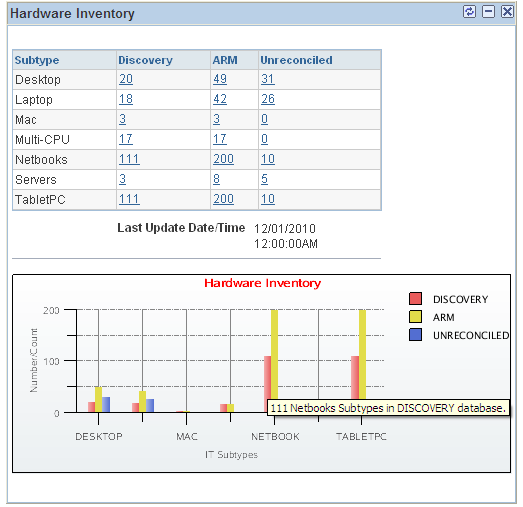Click the yellow ARM legend swatch
The width and height of the screenshot is (523, 507).
click(415, 317)
